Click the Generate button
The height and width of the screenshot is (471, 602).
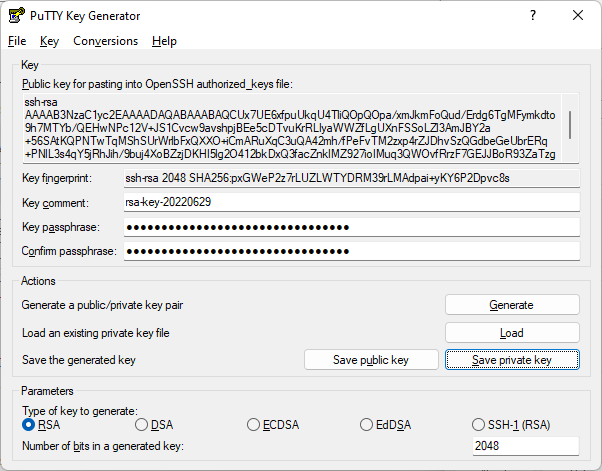(x=512, y=305)
